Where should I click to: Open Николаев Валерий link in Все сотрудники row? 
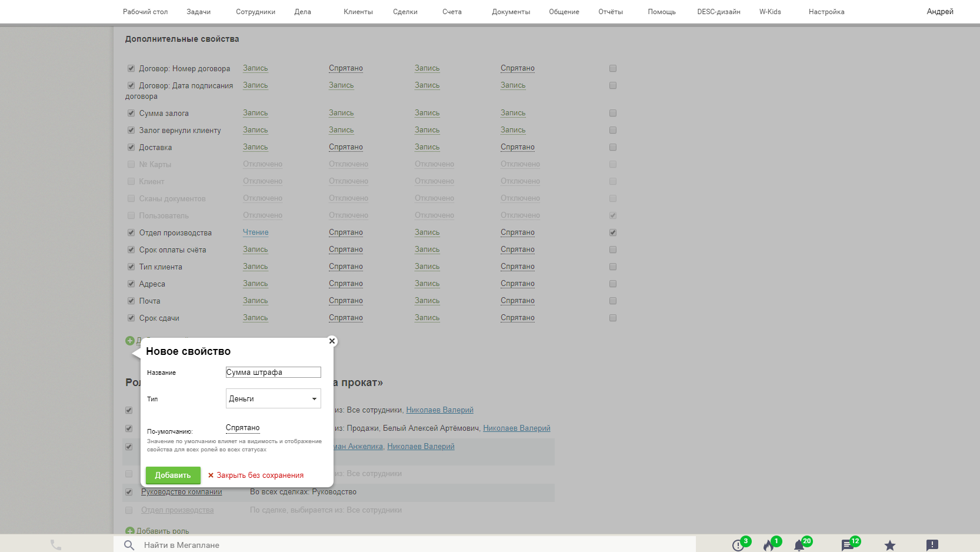coord(439,410)
